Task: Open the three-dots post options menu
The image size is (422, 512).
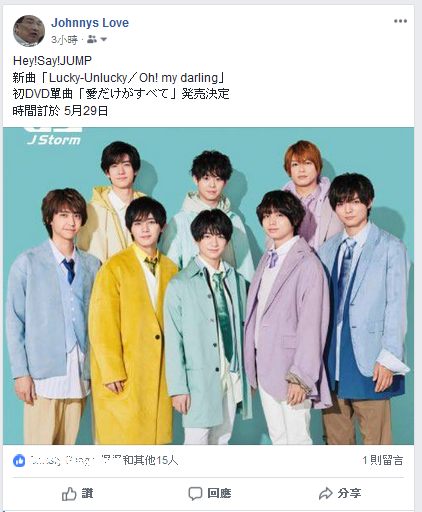Action: [400, 21]
